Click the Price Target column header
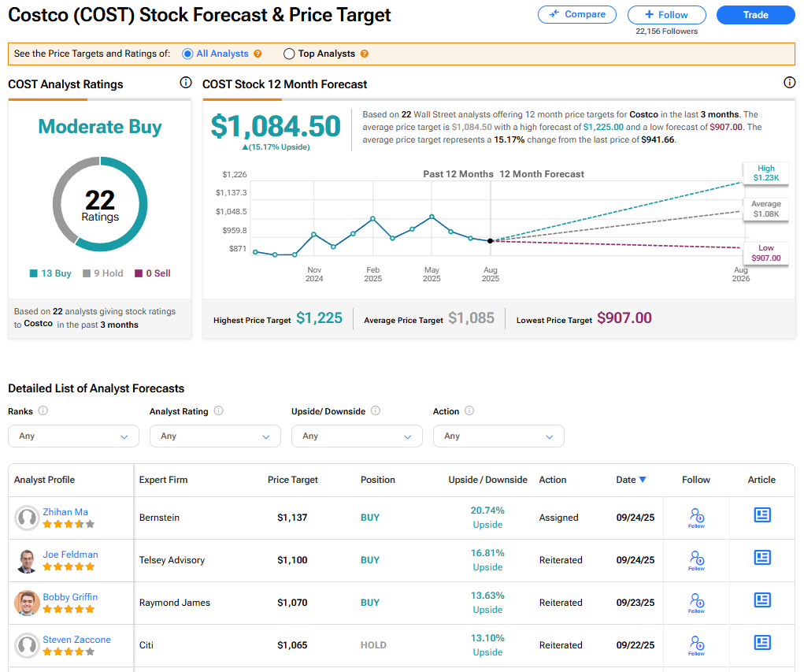This screenshot has height=672, width=804. [293, 480]
